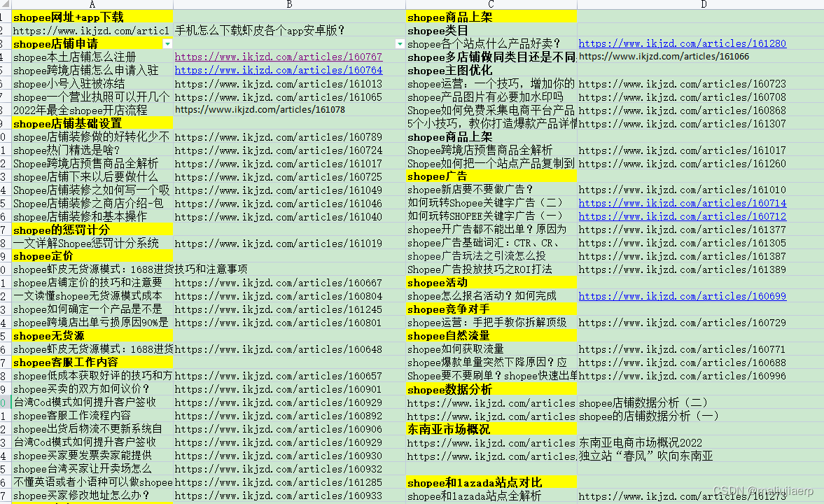Open the filter dropdown on "shopee店铺申请"

click(168, 43)
